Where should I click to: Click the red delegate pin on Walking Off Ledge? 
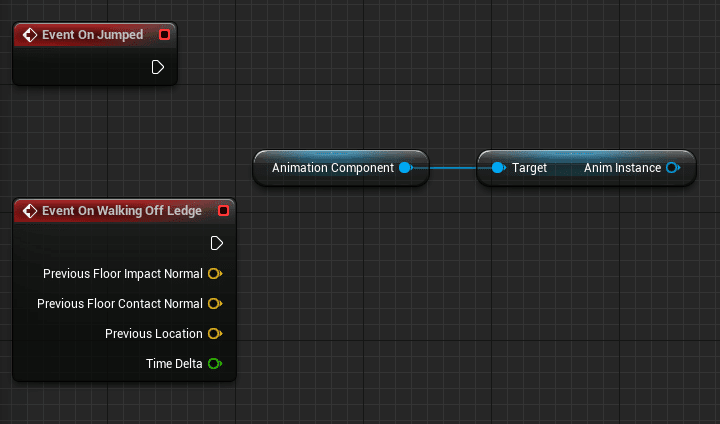pos(224,210)
